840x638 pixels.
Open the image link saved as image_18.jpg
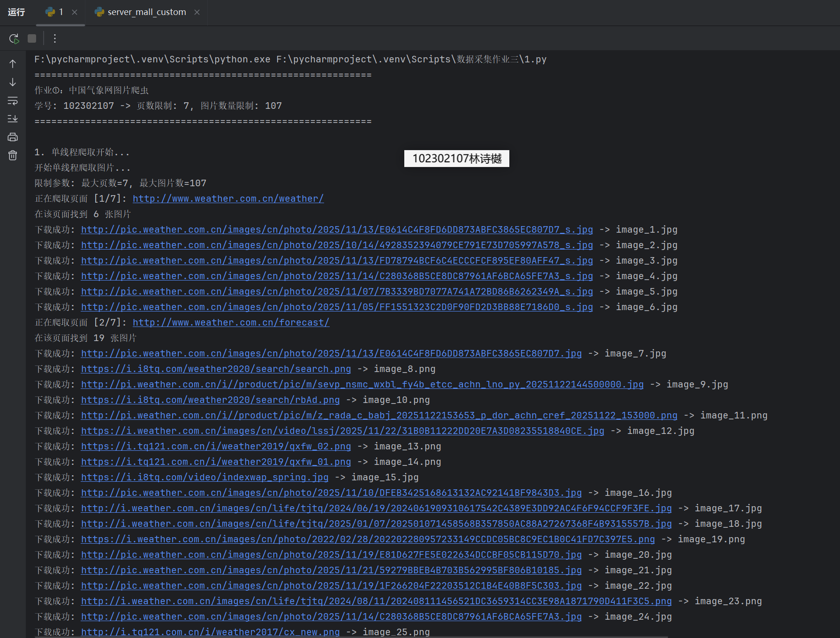click(x=376, y=524)
